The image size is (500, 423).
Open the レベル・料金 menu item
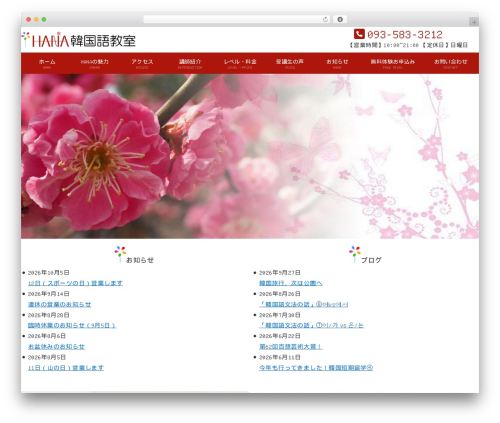pyautogui.click(x=240, y=63)
